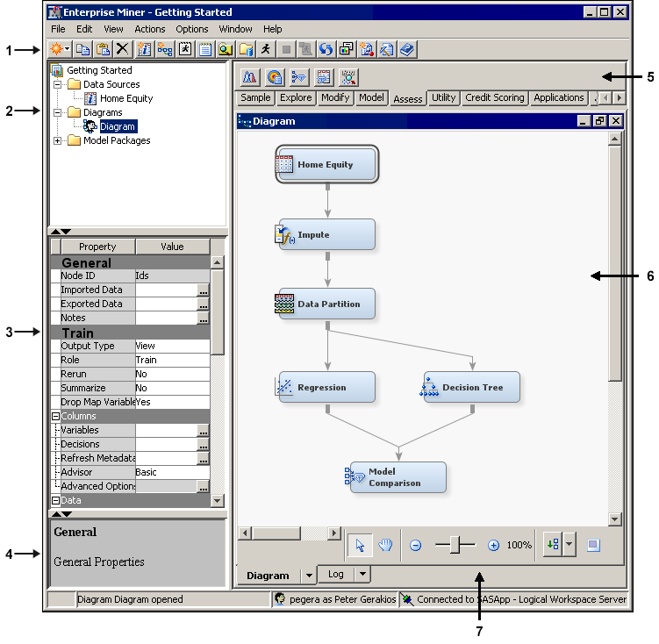Click the diagram vertical scrollbar down arrow
Image resolution: width=659 pixels, height=644 pixels.
tap(614, 519)
